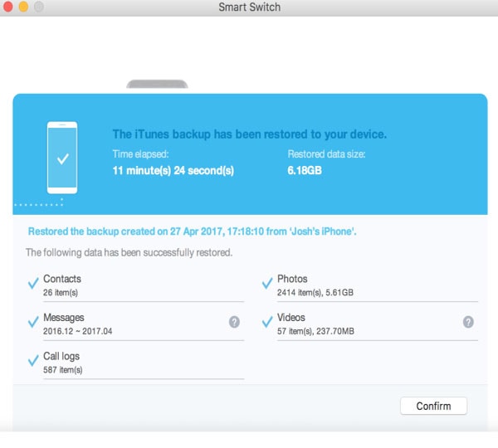Click the checkmark next to Photos
This screenshot has height=448, width=498.
point(267,282)
